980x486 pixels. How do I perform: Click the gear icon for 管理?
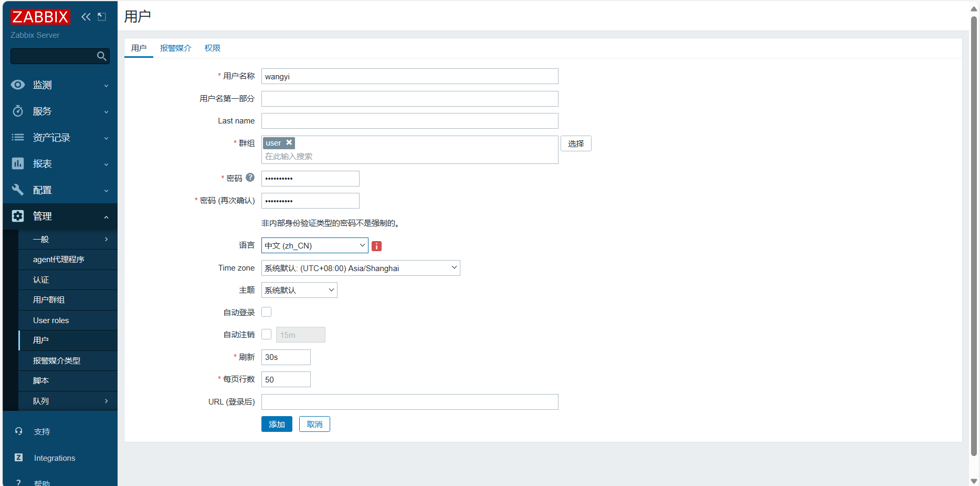click(x=18, y=216)
